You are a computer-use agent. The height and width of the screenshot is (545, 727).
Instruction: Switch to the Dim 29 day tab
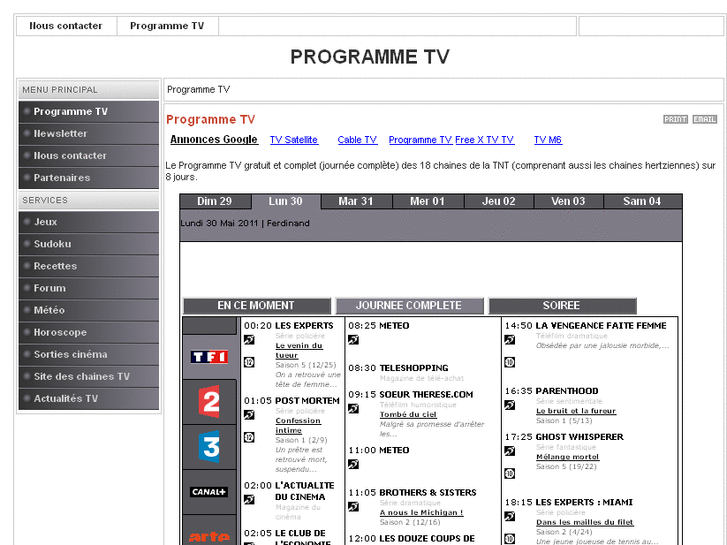pyautogui.click(x=215, y=201)
